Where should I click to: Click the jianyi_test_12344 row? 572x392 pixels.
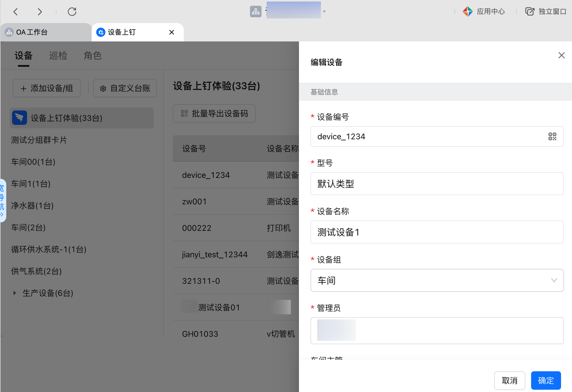[236, 254]
